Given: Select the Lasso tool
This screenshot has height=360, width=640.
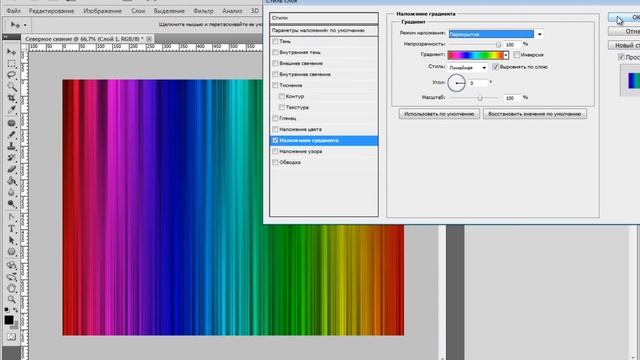Looking at the screenshot, I should coord(11,75).
